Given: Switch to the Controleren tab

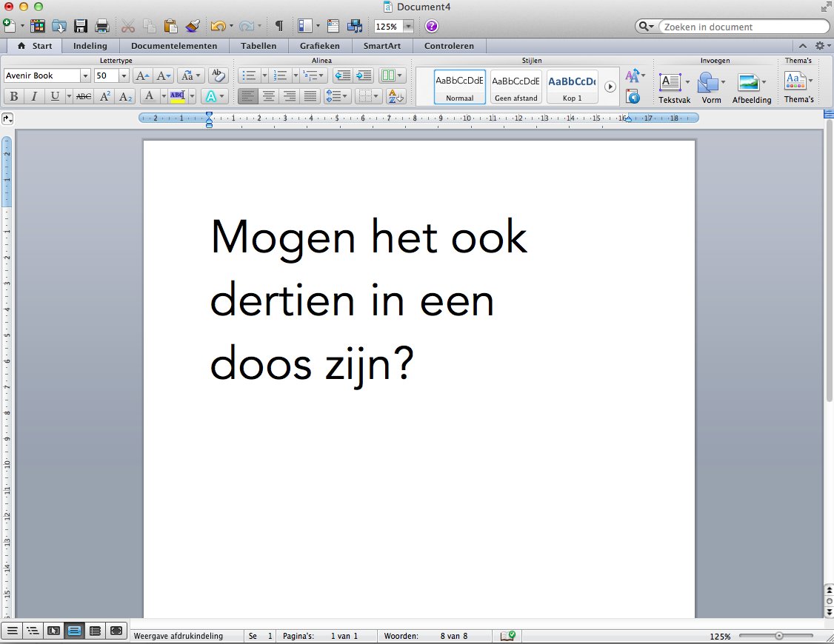Looking at the screenshot, I should click(x=449, y=46).
